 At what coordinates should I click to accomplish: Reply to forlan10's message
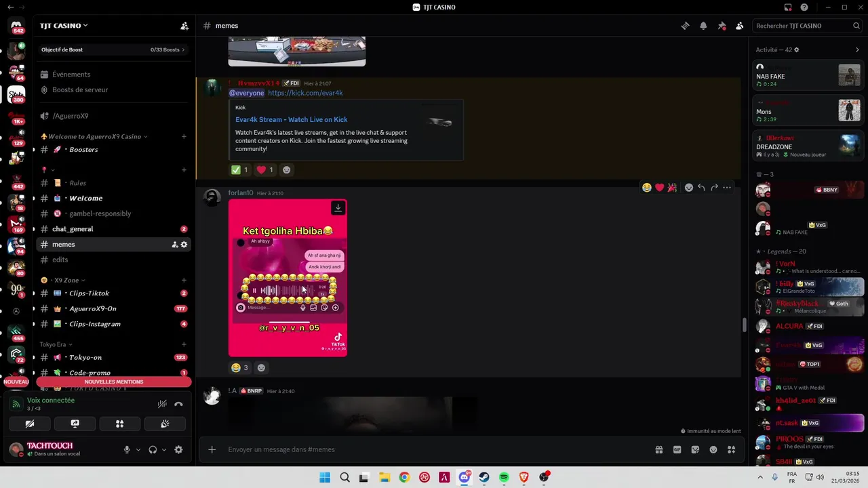point(701,188)
